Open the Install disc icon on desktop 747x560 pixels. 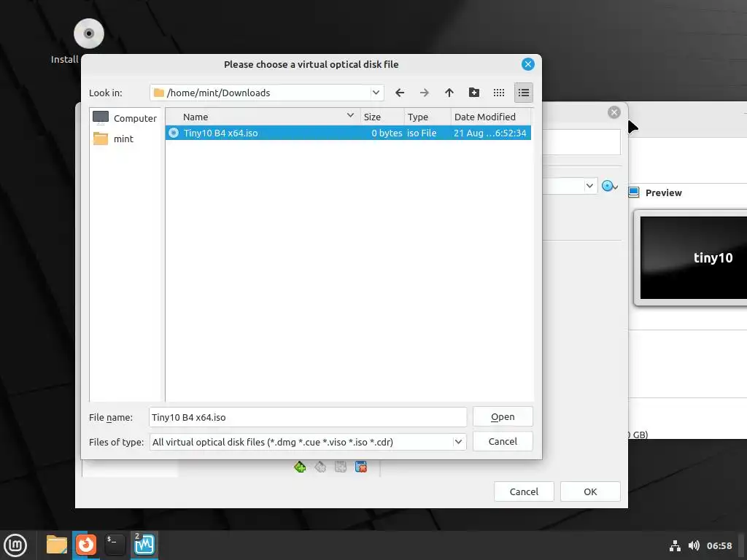click(x=88, y=34)
